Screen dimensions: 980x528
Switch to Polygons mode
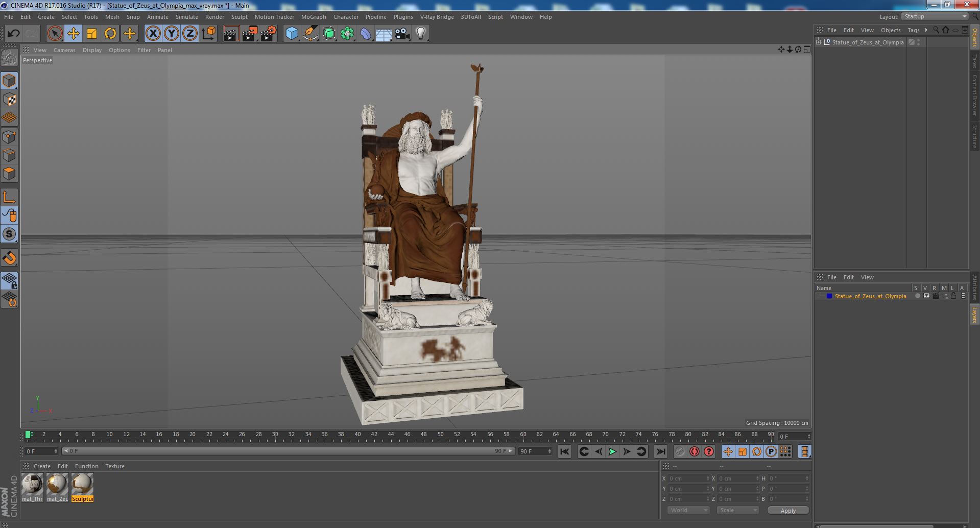9,174
